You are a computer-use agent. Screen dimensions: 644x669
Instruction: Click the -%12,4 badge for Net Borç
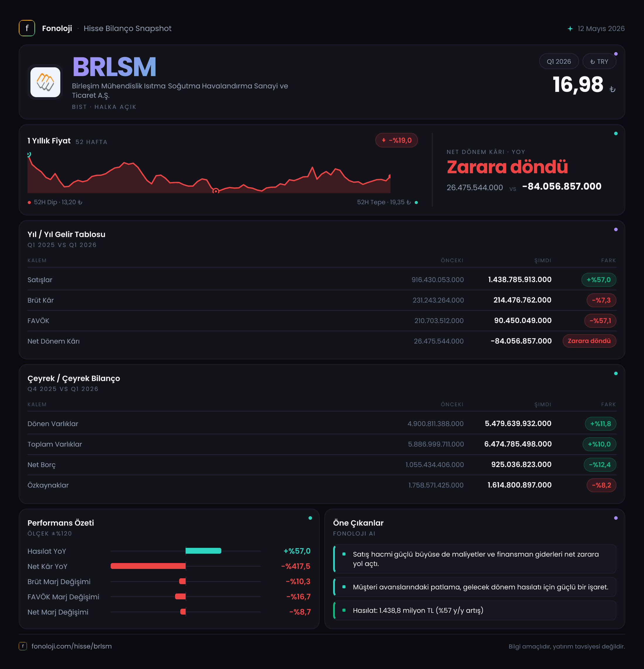pos(600,465)
